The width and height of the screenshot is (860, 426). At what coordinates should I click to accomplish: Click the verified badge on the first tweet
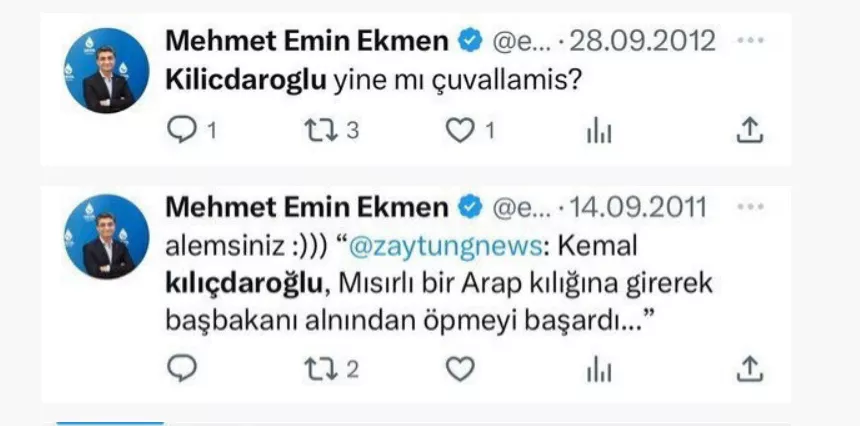(470, 41)
